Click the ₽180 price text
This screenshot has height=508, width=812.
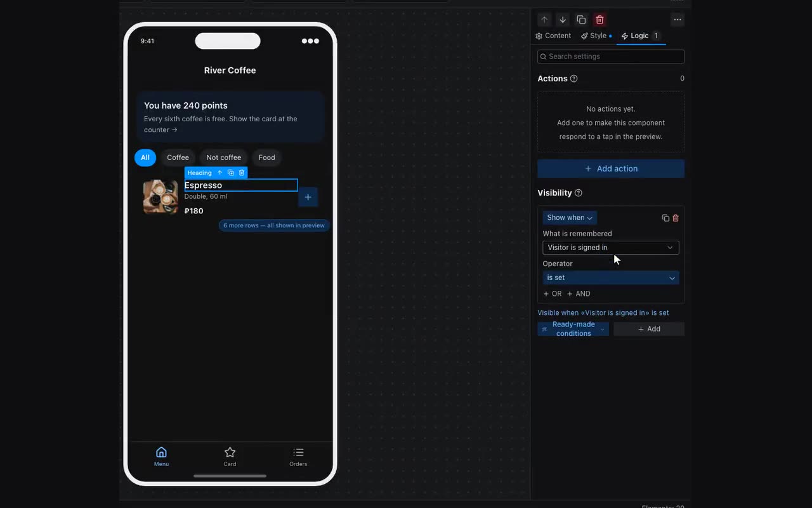click(194, 211)
